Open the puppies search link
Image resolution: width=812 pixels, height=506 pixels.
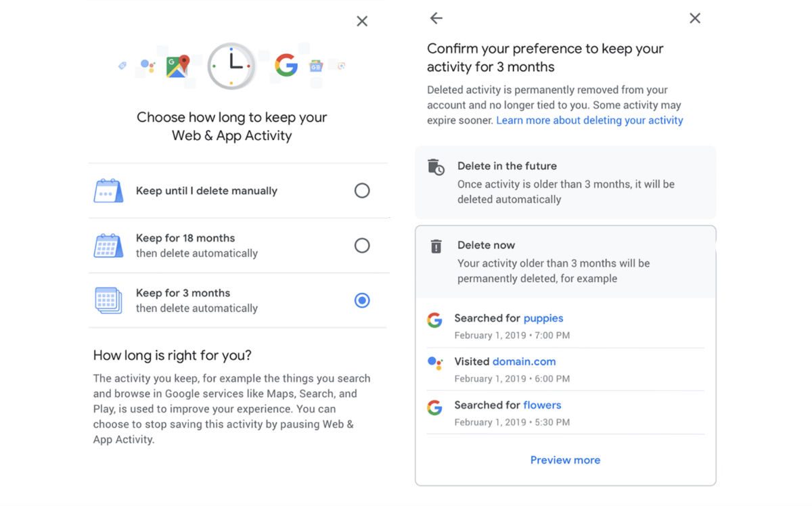pos(543,318)
